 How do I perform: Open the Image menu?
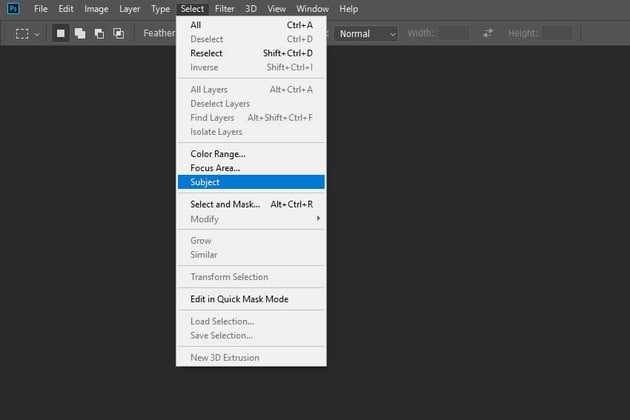96,9
